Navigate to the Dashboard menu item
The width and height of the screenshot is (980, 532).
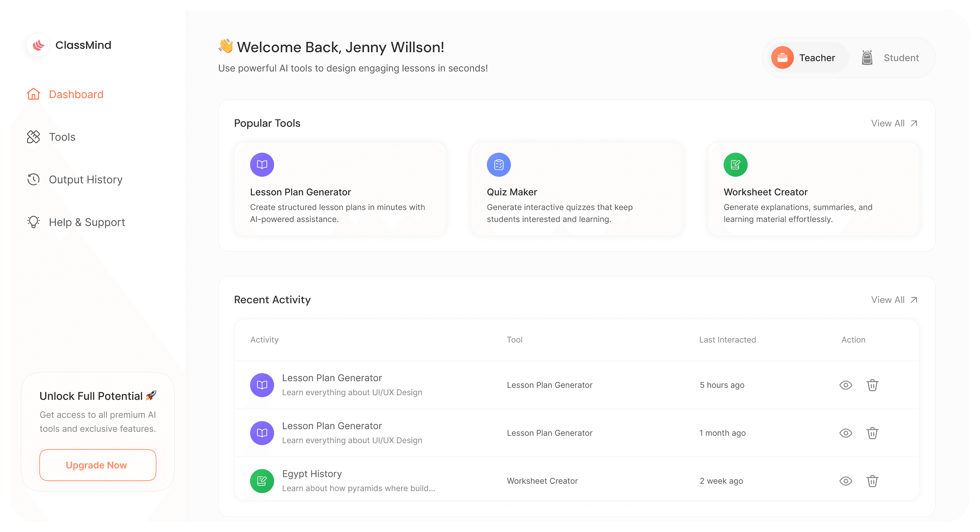pos(76,94)
